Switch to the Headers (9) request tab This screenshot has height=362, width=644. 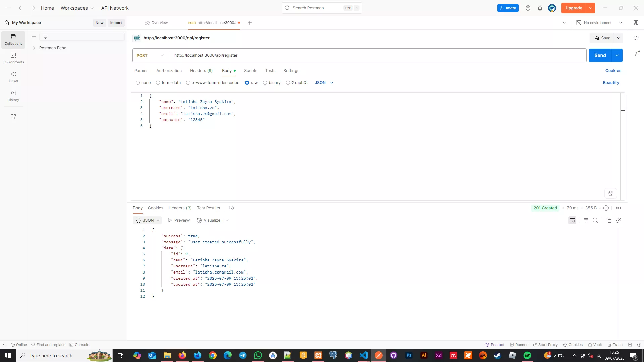coord(201,71)
